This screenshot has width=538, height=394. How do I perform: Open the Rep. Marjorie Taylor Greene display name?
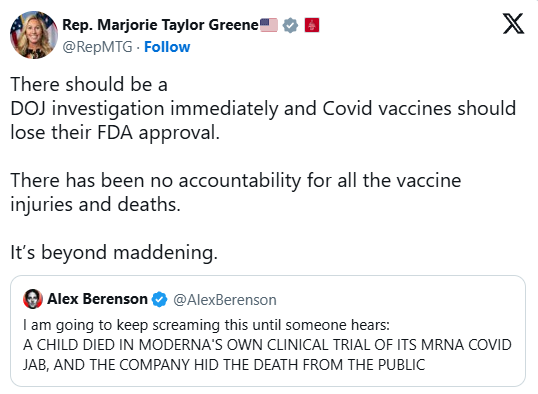coord(160,25)
